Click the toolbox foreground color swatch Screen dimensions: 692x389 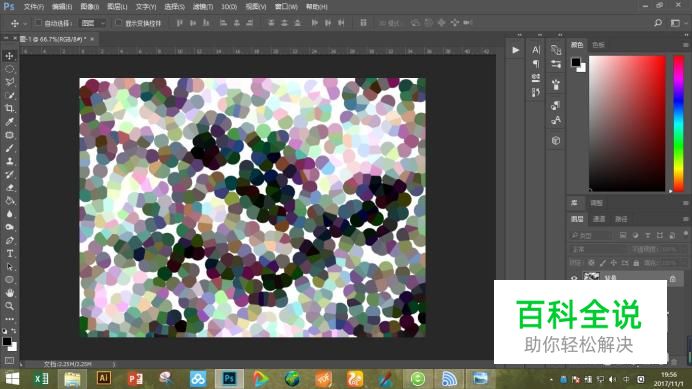pos(7,341)
